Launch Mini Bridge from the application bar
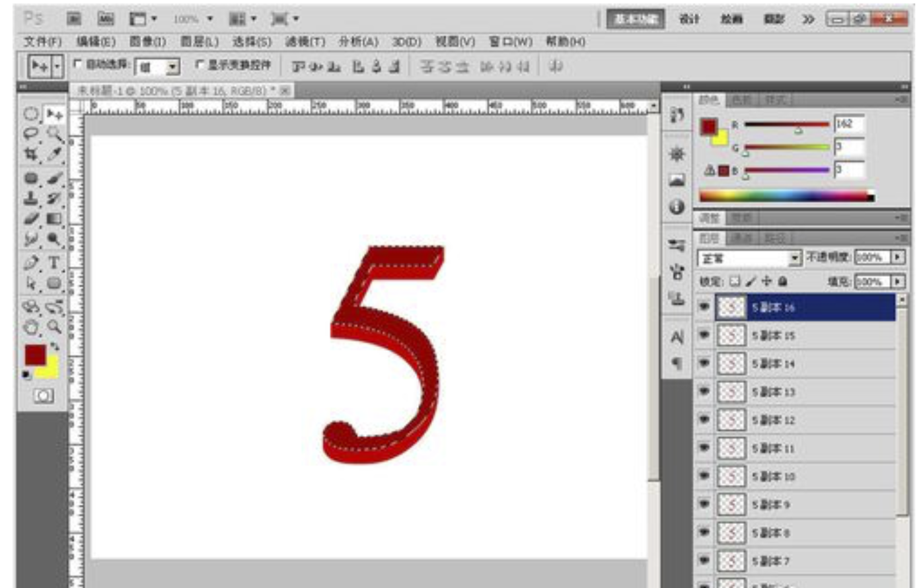The width and height of the screenshot is (921, 588). coord(106,18)
